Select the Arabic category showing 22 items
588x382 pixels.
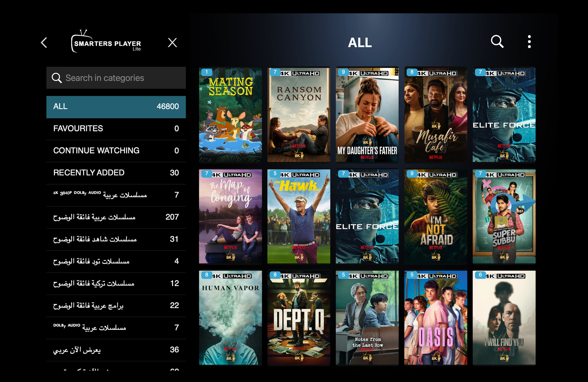pyautogui.click(x=116, y=306)
